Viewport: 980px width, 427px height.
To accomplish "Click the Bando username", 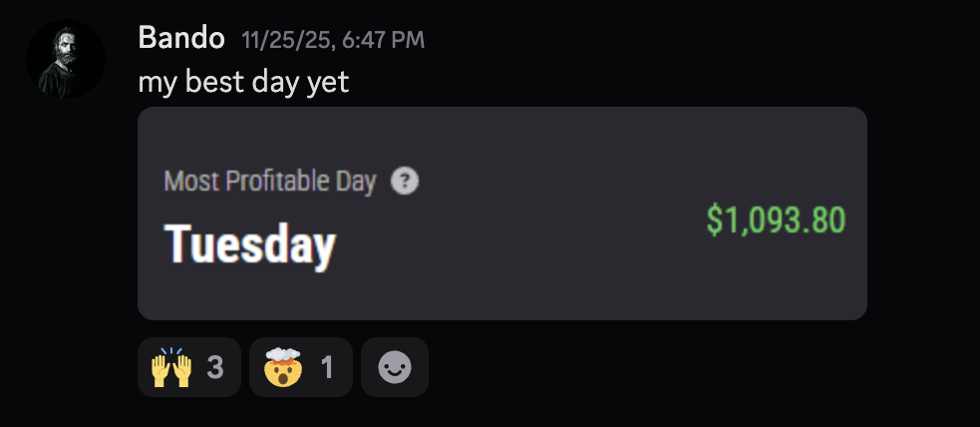I will tap(181, 39).
